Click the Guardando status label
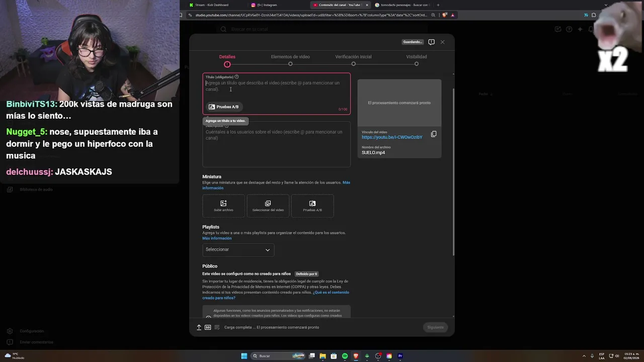Image resolution: width=644 pixels, height=362 pixels. 413,42
